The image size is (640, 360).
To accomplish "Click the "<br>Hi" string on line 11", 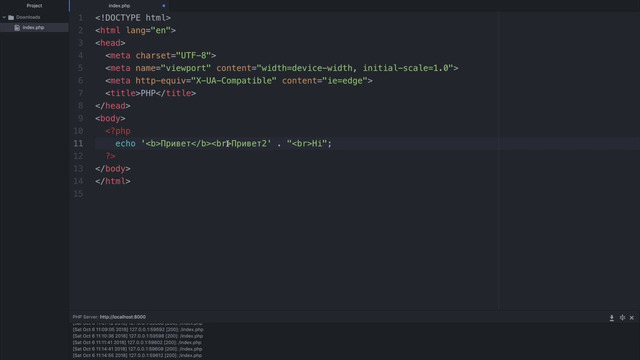I will [x=307, y=143].
